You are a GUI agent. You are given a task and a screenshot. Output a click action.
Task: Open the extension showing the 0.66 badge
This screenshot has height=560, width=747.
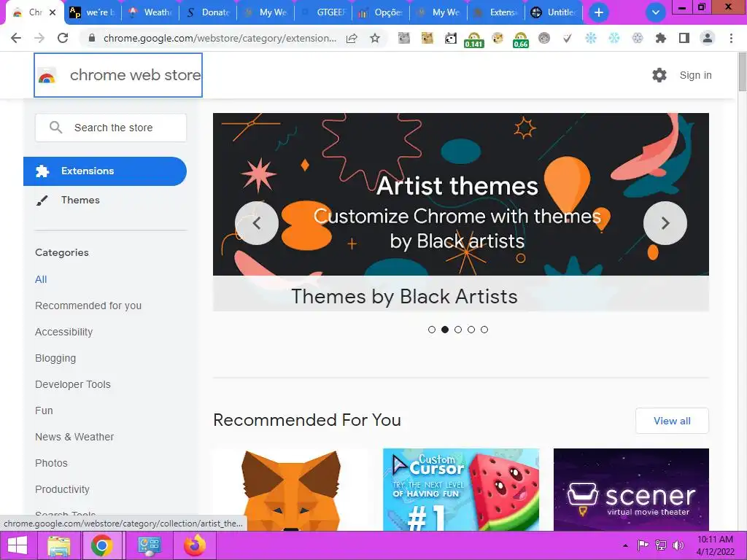(x=520, y=40)
